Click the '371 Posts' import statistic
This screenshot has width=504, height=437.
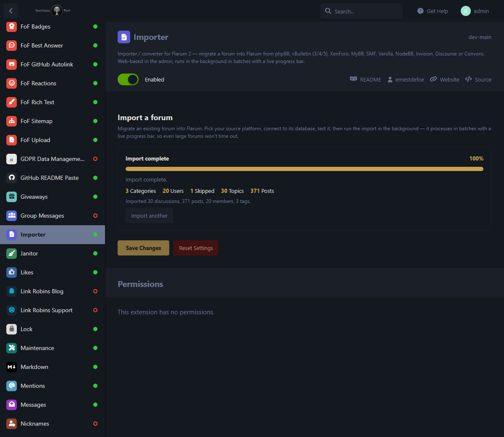coord(262,191)
